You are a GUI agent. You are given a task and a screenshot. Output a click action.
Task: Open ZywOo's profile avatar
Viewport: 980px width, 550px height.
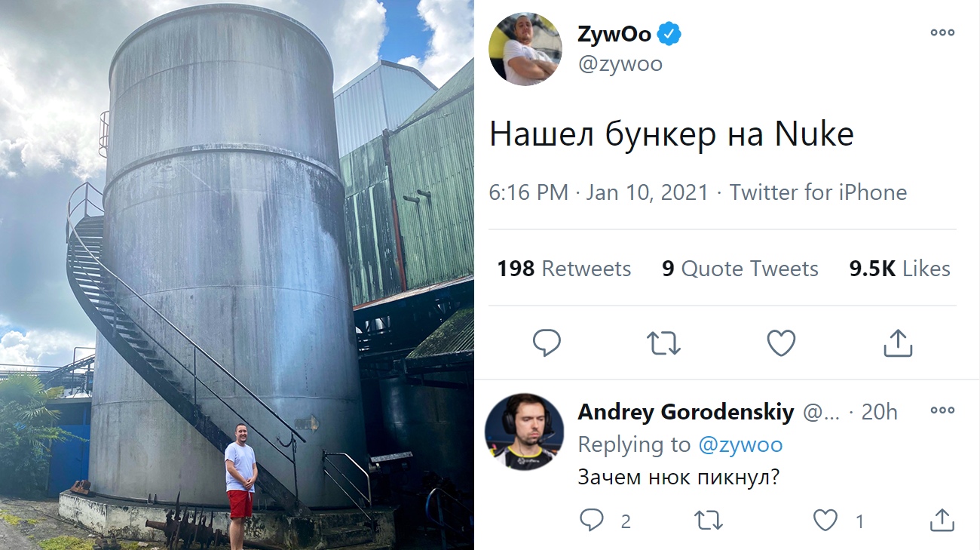click(525, 48)
